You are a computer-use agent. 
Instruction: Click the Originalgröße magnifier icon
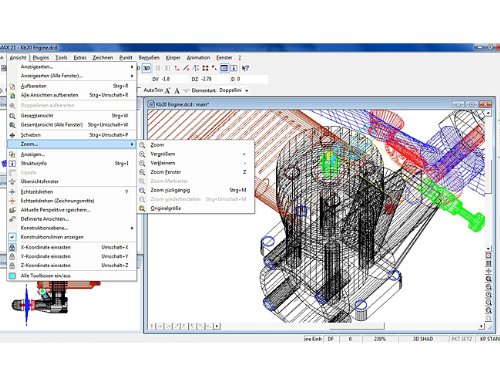[x=142, y=208]
